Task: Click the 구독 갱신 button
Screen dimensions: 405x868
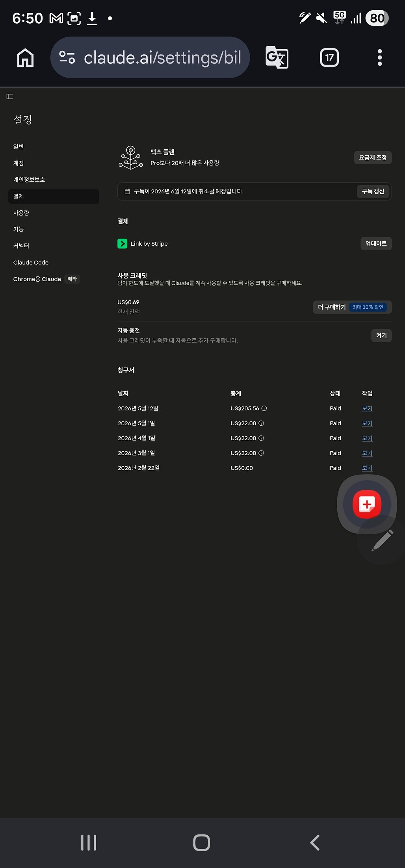Action: [373, 191]
